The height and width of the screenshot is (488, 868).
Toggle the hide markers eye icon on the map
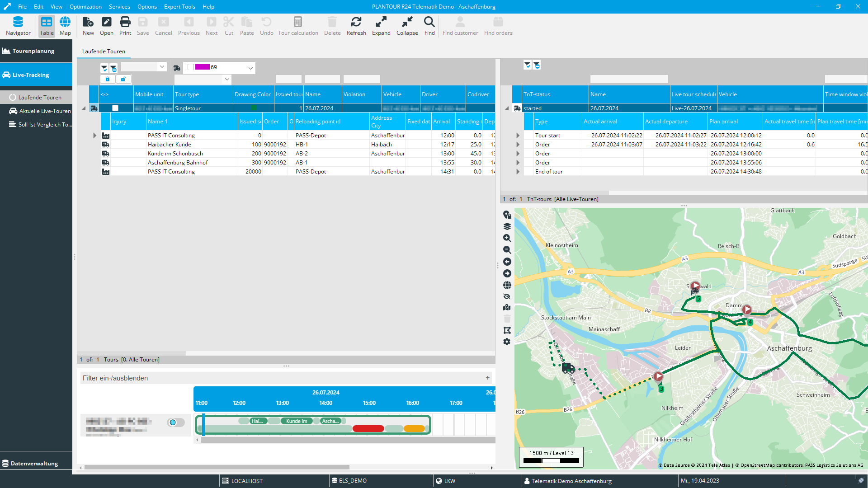507,296
